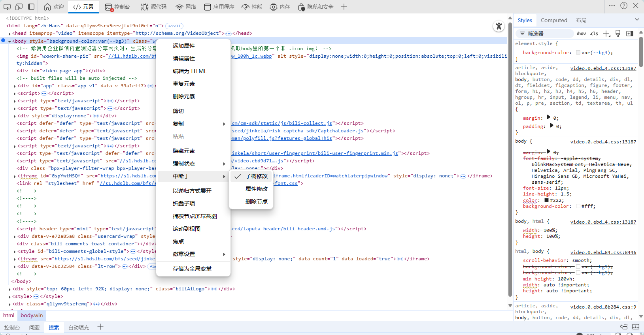Toggle computed styles sidebar icon
644x335 pixels.
point(630,34)
